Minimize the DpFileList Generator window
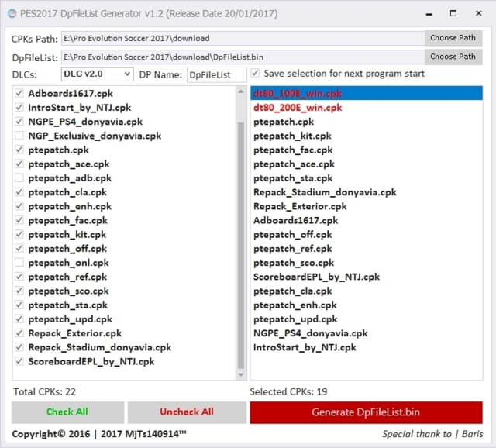 click(429, 14)
